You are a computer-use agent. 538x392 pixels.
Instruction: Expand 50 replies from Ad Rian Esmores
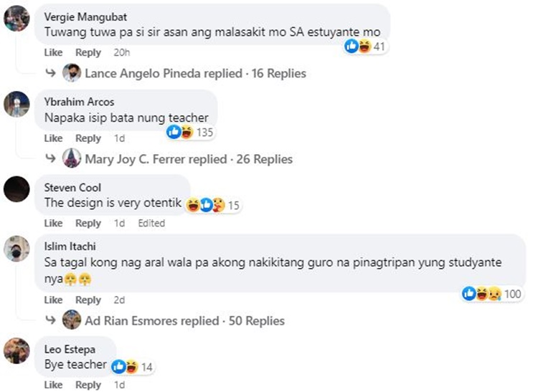[184, 320]
